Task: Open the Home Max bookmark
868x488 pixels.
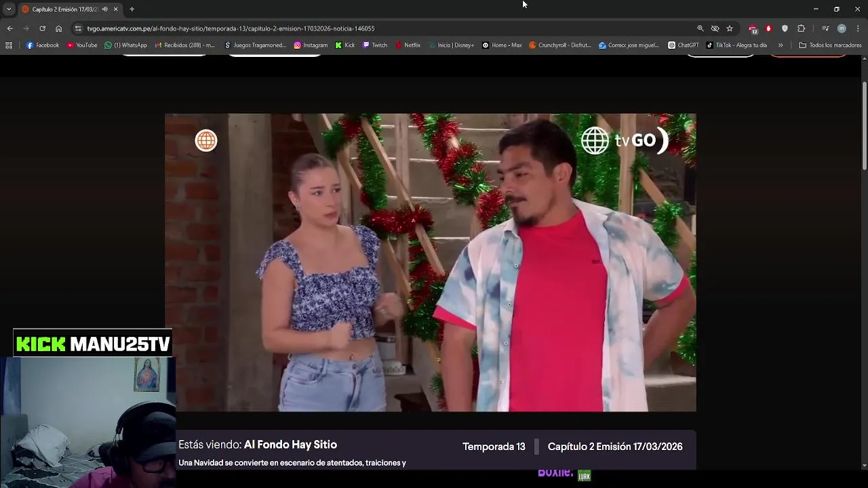Action: coord(502,45)
